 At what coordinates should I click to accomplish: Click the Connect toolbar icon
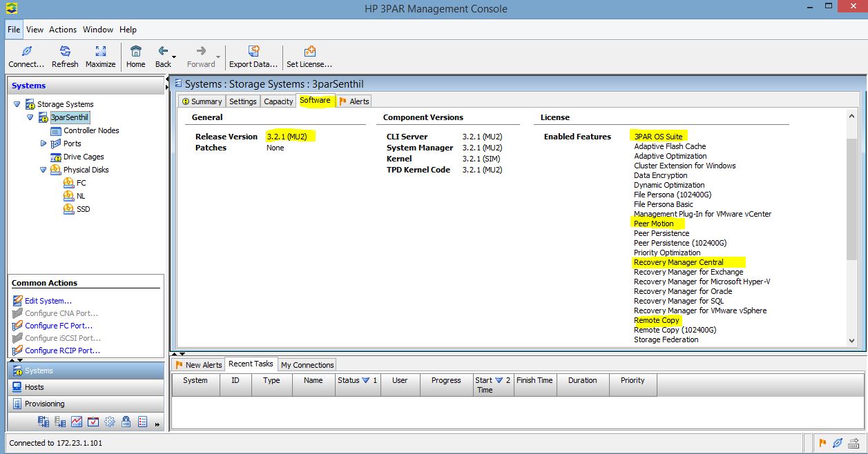point(26,52)
